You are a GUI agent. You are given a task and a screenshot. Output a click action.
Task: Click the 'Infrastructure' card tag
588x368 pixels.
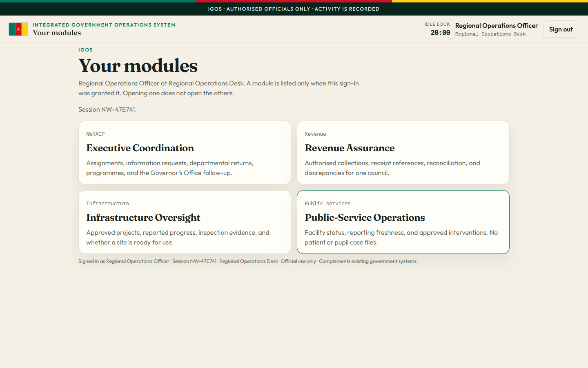click(107, 204)
